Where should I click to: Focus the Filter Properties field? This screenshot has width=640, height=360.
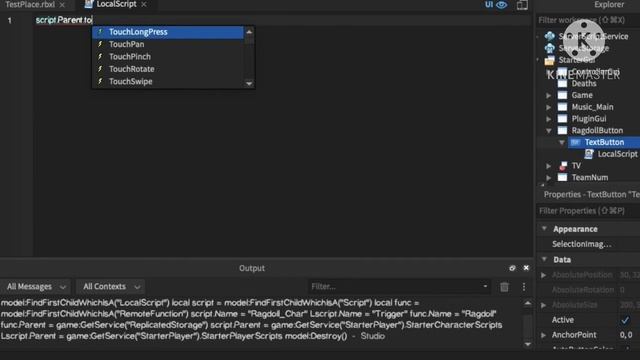588,211
